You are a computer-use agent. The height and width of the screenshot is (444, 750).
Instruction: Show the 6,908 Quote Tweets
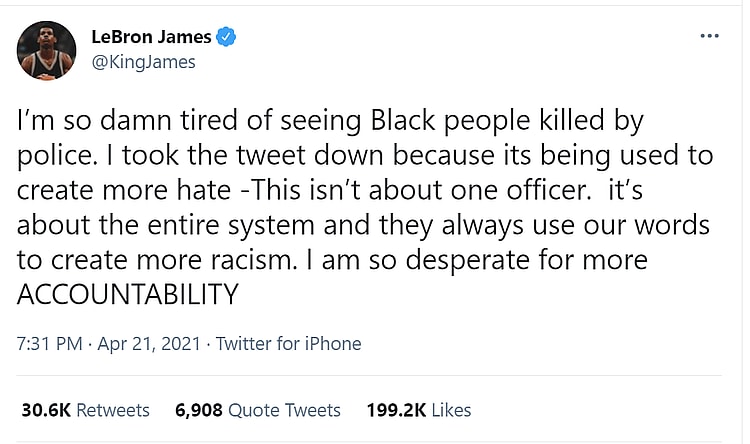257,410
